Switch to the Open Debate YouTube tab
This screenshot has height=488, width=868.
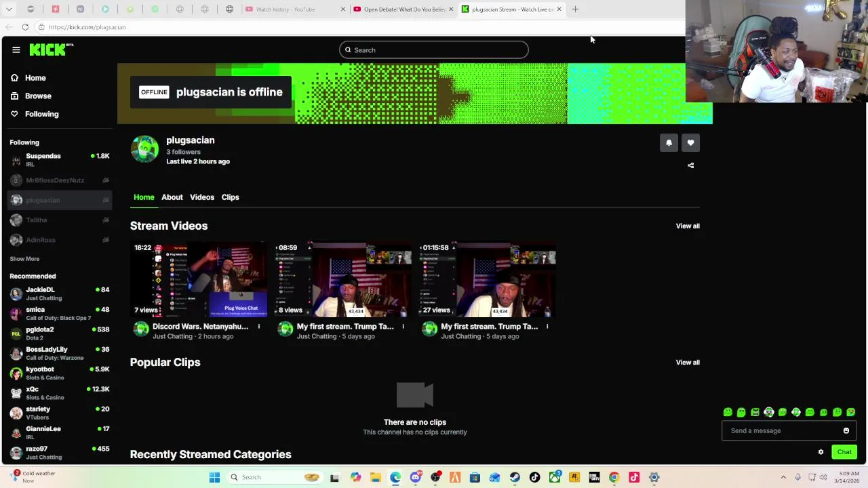coord(403,9)
